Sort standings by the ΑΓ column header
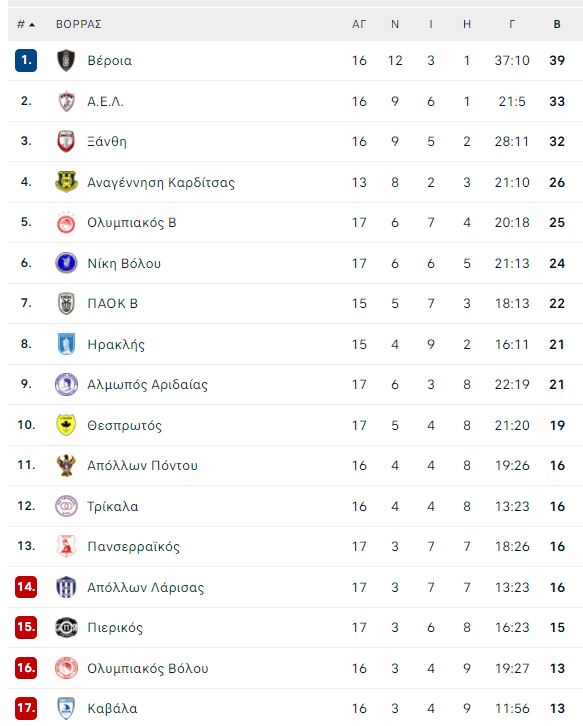 point(359,24)
